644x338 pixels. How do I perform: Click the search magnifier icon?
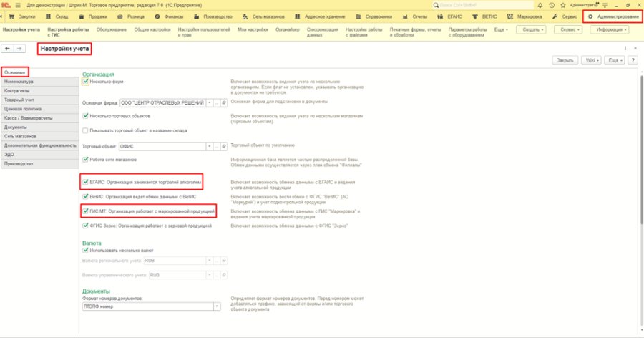[x=436, y=5]
